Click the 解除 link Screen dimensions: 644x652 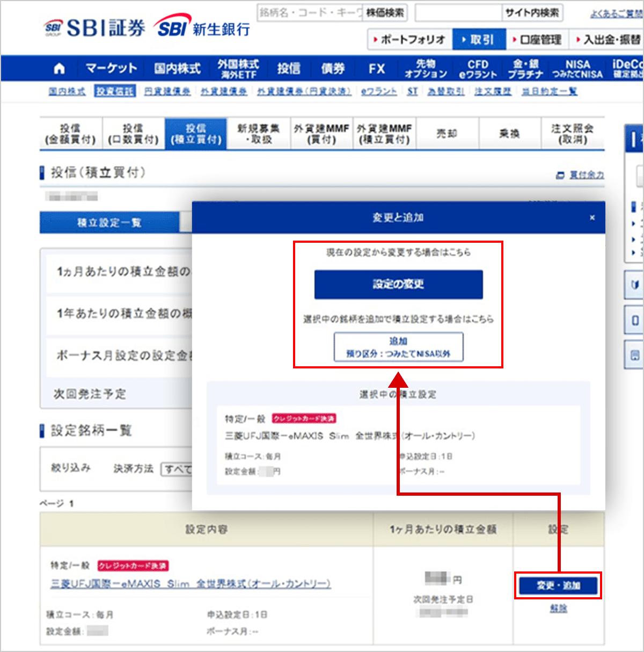click(x=558, y=608)
